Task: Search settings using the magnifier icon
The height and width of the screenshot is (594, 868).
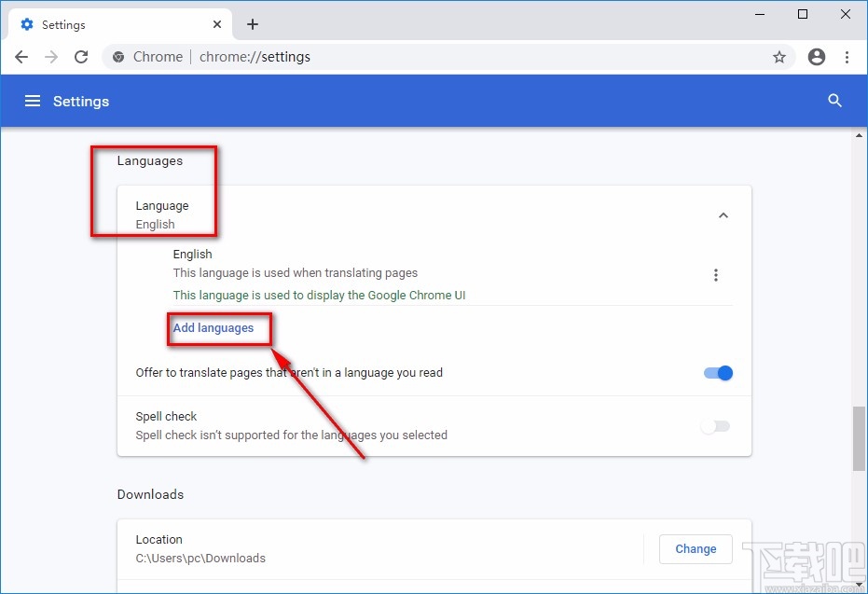Action: click(834, 100)
